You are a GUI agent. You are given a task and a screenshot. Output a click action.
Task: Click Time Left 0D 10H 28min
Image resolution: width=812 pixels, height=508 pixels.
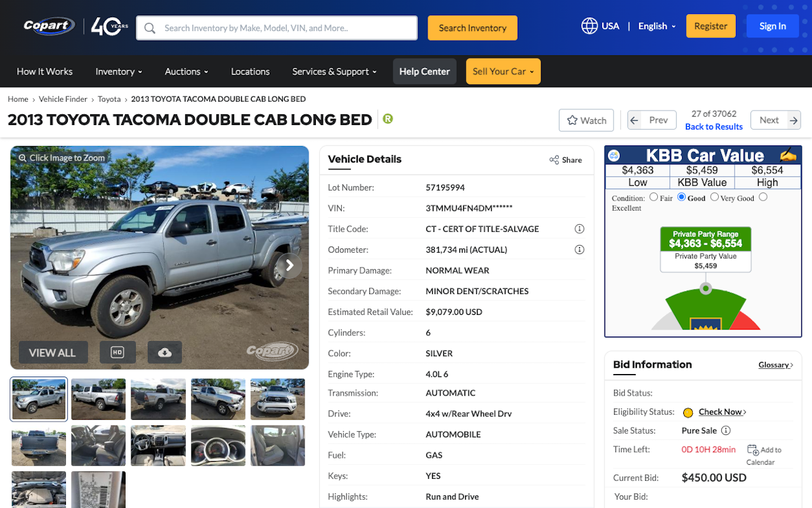(x=709, y=449)
